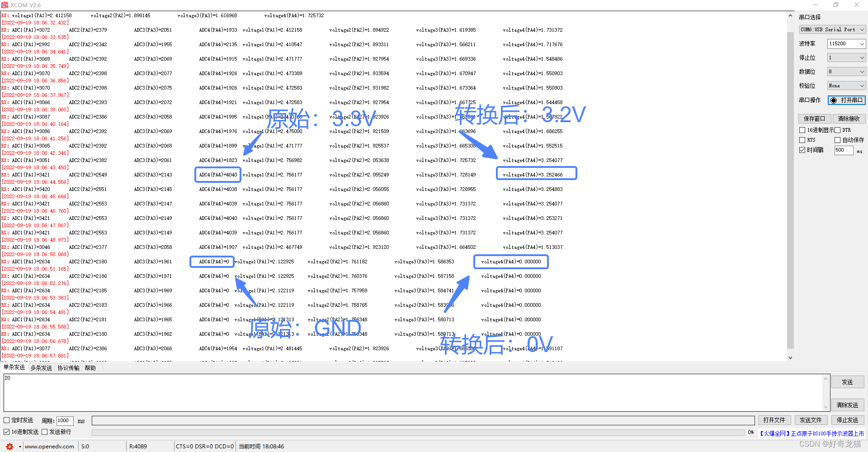Viewport: 868px width, 452px height.
Task: Open the baud rate 115200 dropdown
Action: click(x=846, y=43)
